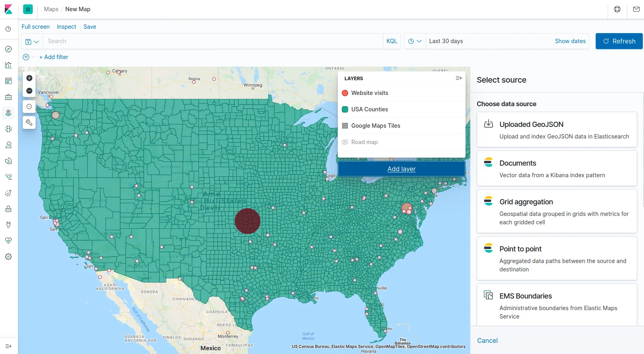Click the fit to data bounds icon
The image size is (644, 354).
[29, 107]
